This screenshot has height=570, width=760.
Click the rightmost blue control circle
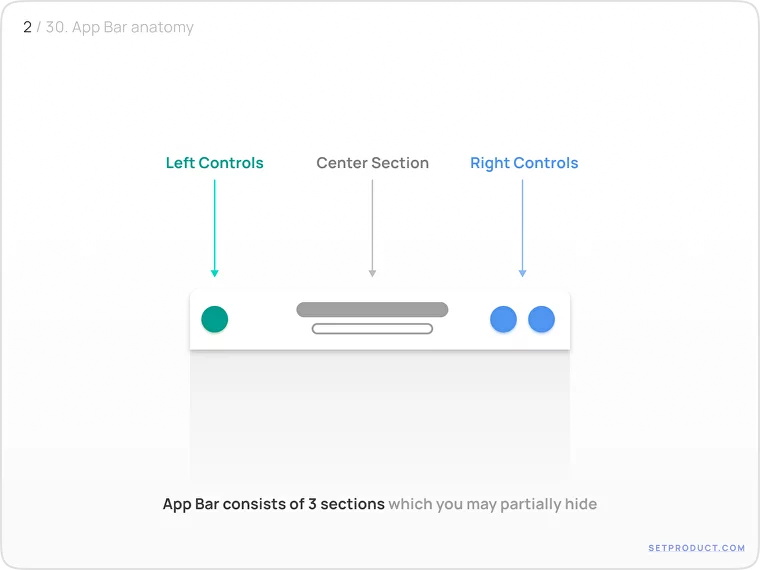(541, 319)
